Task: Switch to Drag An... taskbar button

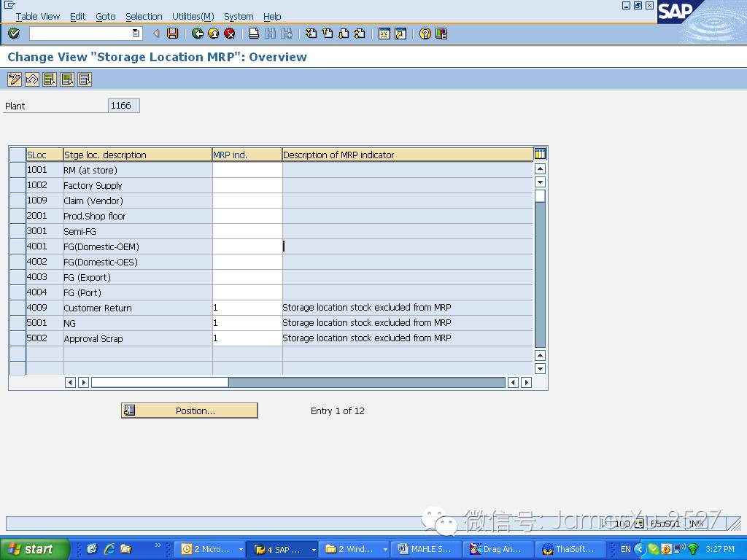Action: pos(498,549)
